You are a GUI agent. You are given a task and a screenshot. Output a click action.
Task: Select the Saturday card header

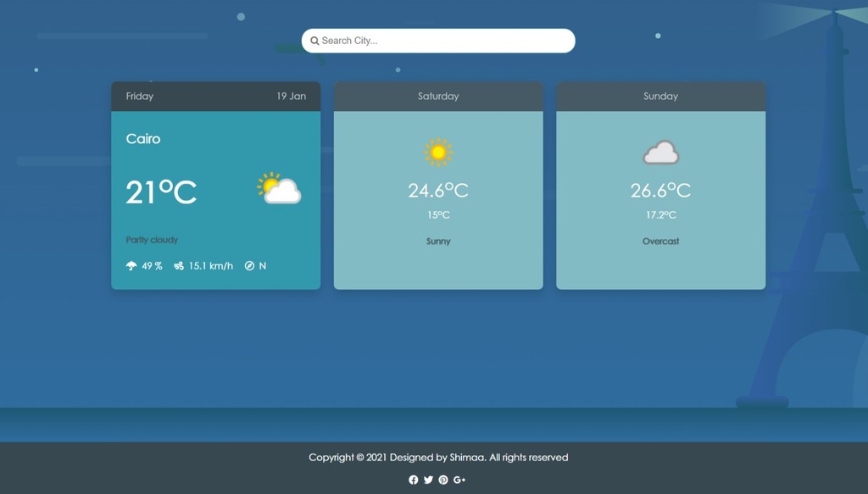click(438, 97)
